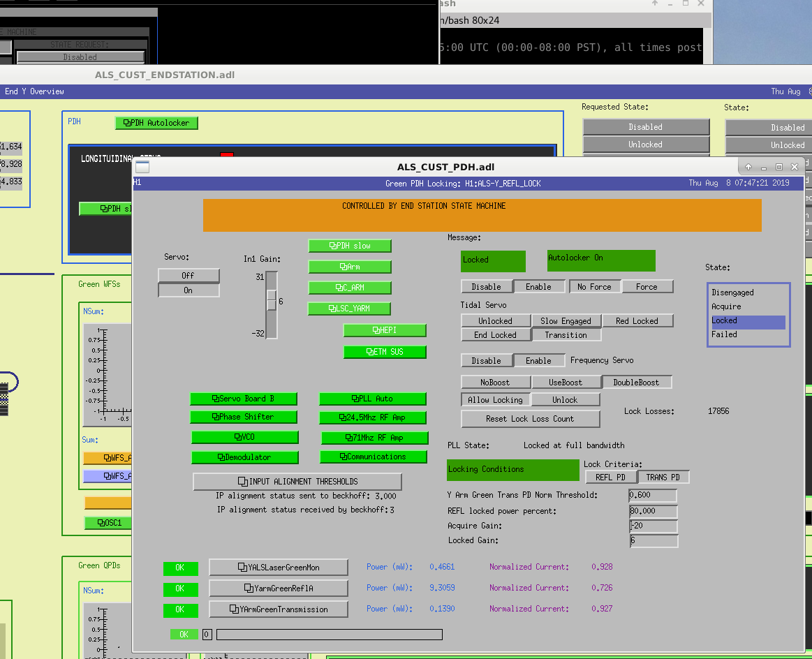Open Servo Board B screen

coord(244,399)
